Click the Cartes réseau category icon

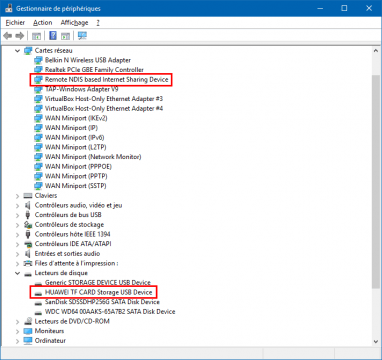pyautogui.click(x=28, y=51)
